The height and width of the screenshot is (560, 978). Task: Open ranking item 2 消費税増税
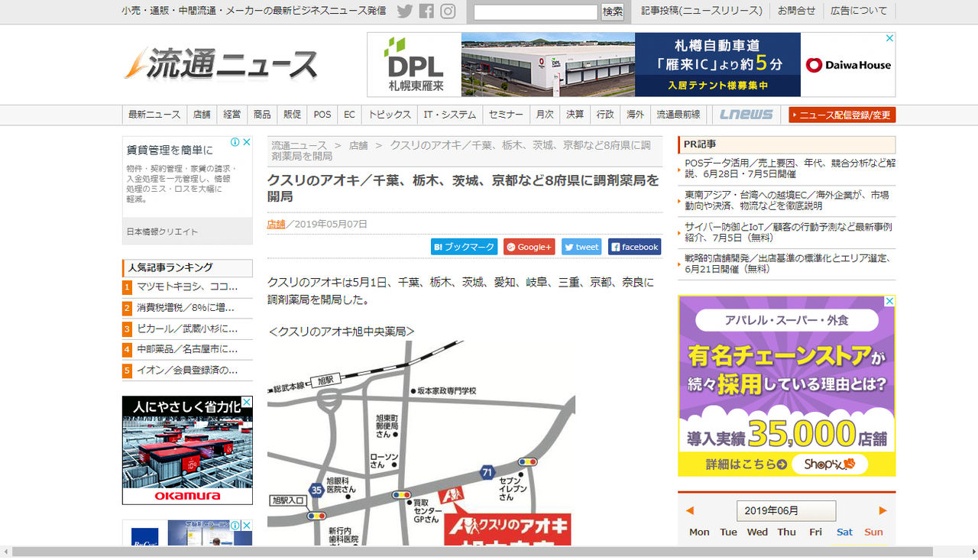click(187, 309)
